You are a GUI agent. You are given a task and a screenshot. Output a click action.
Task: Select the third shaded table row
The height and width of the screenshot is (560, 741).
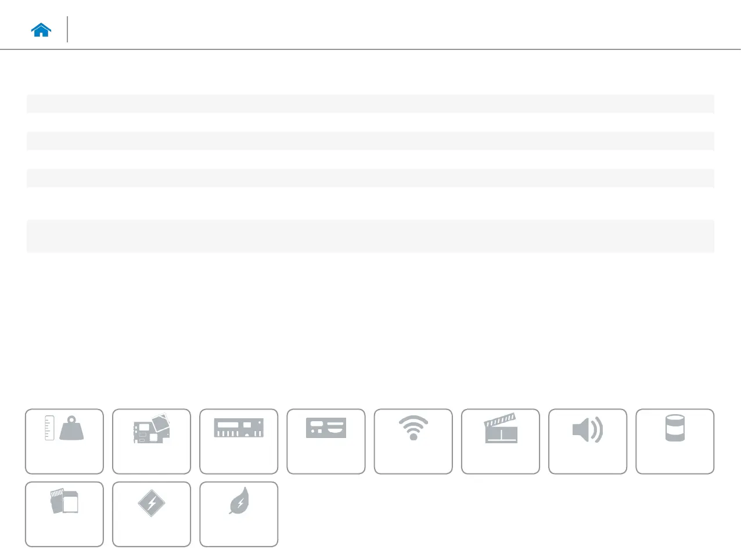pyautogui.click(x=370, y=178)
